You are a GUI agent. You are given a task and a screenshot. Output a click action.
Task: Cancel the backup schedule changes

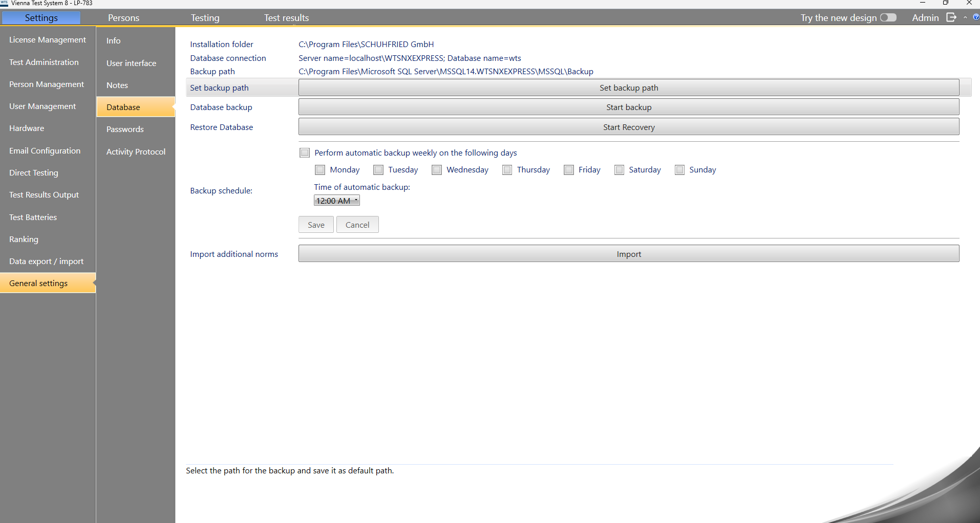[357, 225]
